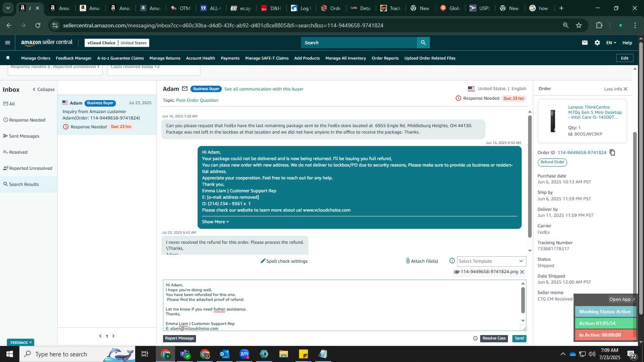
Task: Select the Sent Messages folder
Action: coord(21,136)
